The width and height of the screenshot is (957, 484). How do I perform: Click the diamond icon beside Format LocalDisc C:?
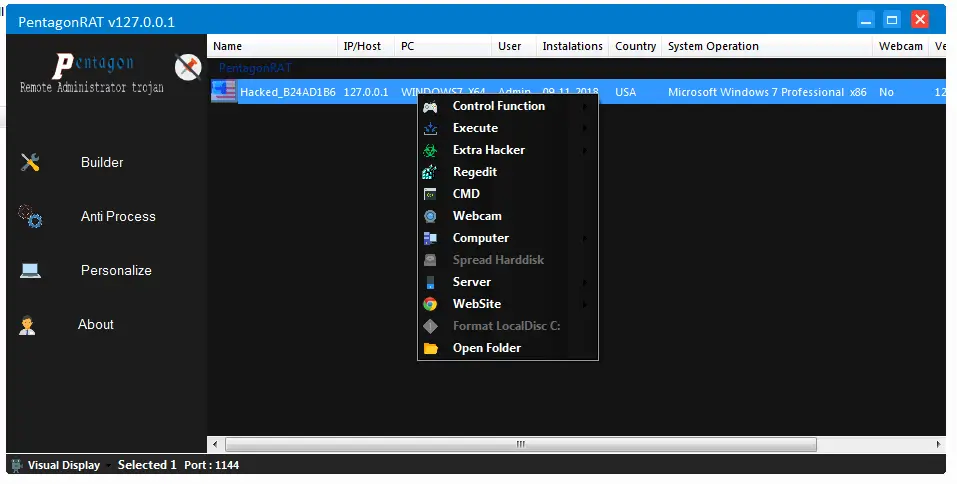(x=430, y=326)
